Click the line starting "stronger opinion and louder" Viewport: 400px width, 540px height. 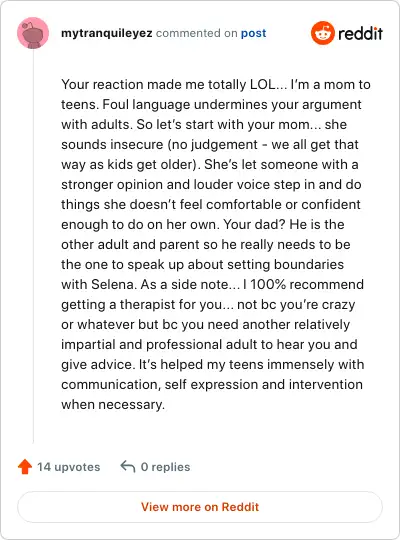tap(211, 185)
